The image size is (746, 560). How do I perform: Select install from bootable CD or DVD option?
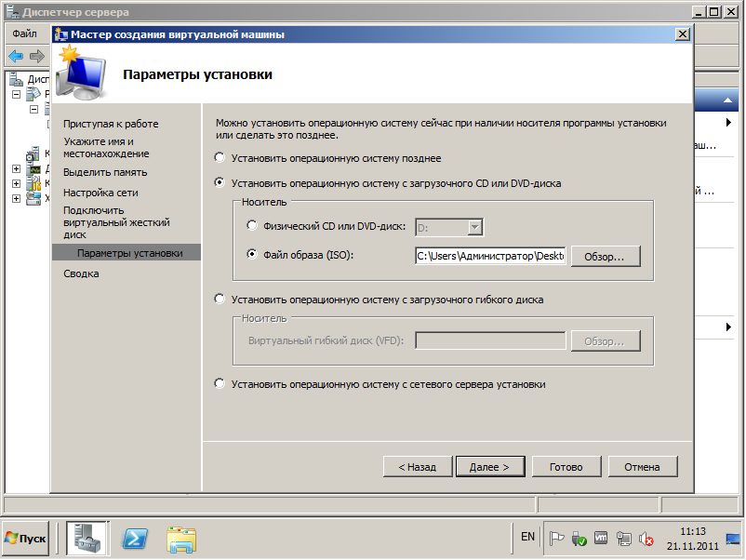tap(220, 182)
